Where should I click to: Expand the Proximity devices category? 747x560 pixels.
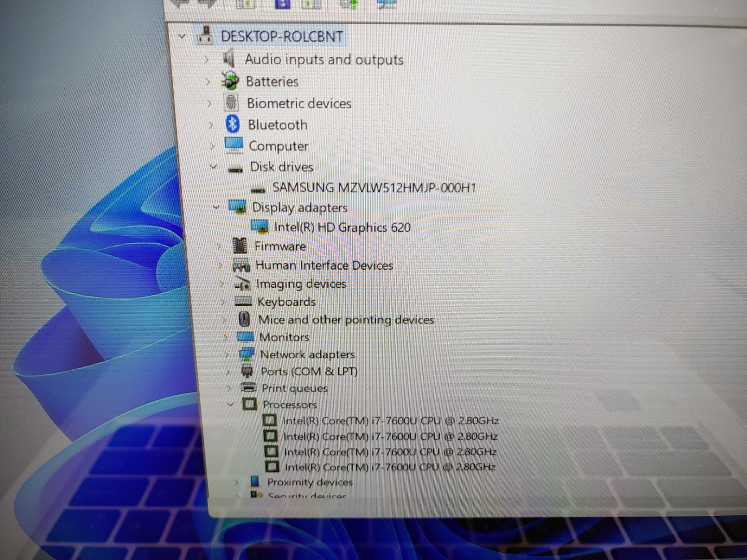[236, 482]
